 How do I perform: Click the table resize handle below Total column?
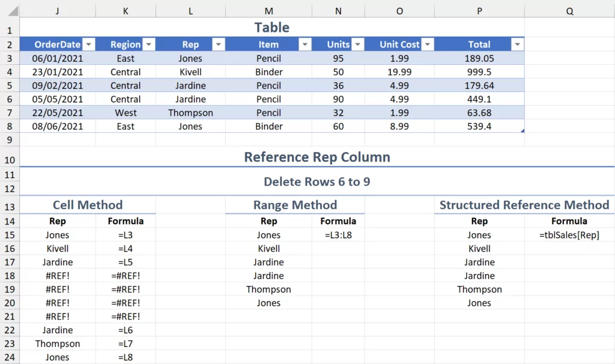click(x=523, y=131)
